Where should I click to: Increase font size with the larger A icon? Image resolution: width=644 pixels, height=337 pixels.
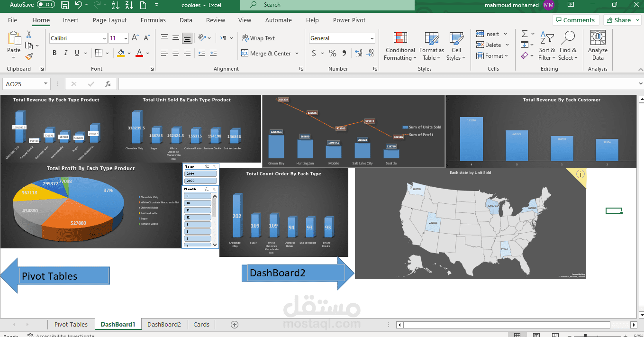coord(135,38)
